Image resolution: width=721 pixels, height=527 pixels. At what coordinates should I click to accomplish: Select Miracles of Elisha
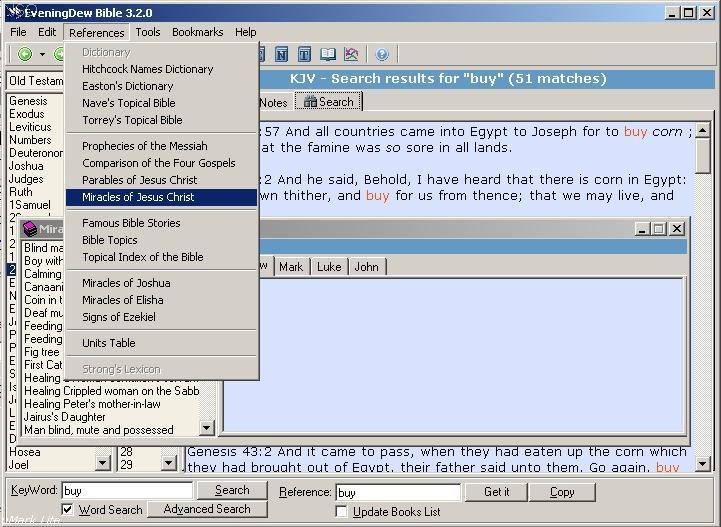pos(161,300)
